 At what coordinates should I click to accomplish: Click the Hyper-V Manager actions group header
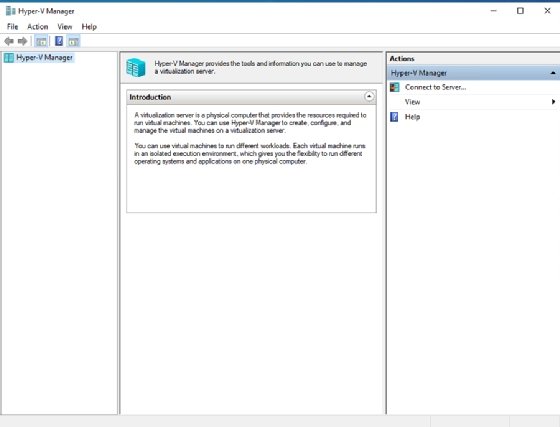point(474,73)
